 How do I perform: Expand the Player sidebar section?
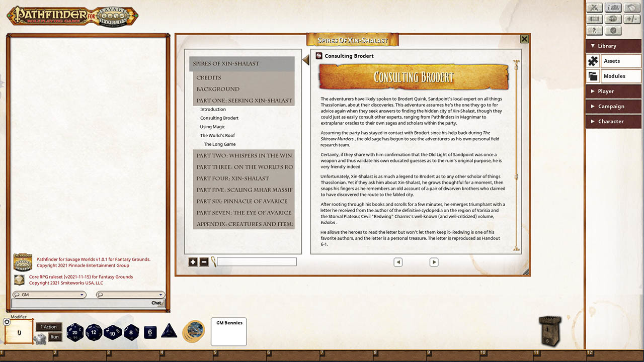613,91
